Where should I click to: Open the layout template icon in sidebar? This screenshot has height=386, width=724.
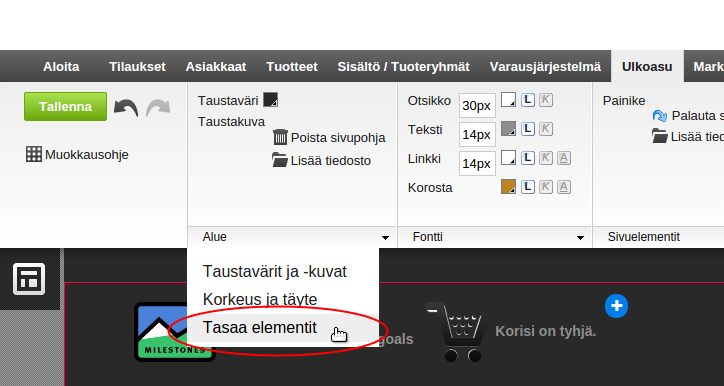[29, 279]
